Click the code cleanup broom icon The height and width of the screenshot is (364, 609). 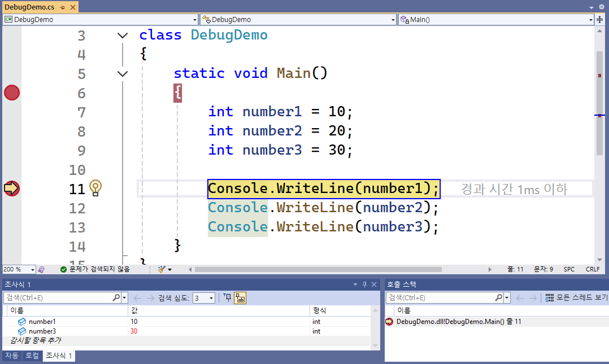[x=162, y=270]
